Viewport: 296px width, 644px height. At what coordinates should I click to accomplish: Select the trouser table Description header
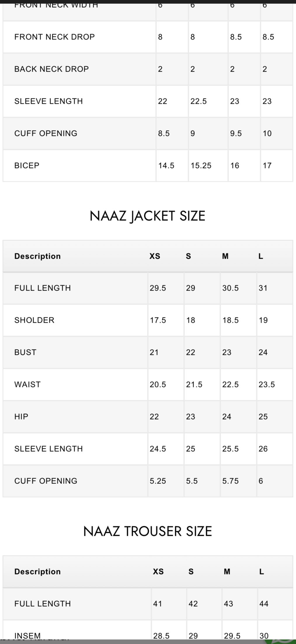(38, 572)
